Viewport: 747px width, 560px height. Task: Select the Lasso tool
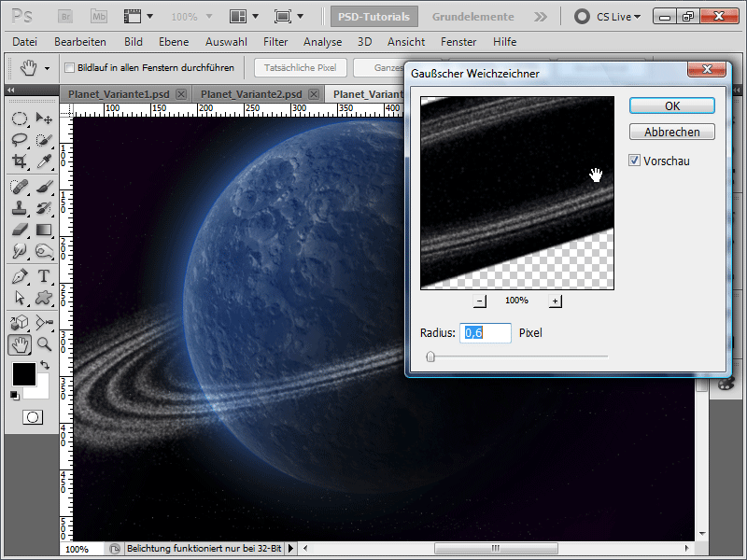pyautogui.click(x=19, y=140)
